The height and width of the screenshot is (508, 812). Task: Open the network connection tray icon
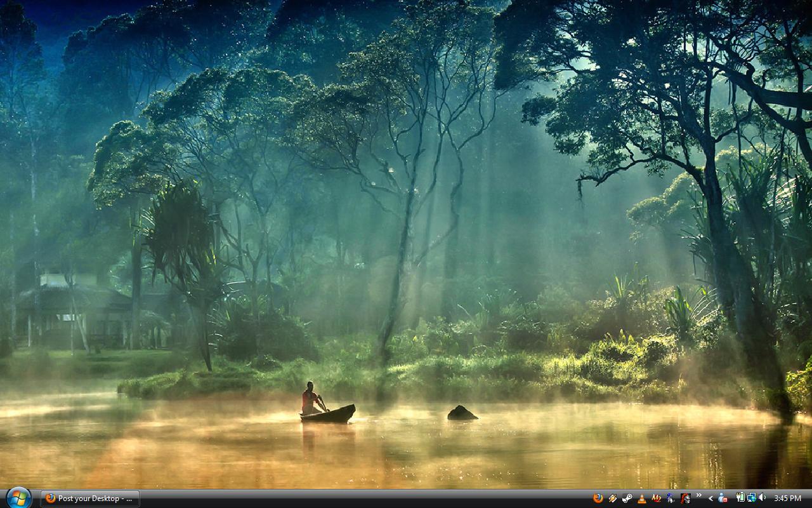point(751,498)
